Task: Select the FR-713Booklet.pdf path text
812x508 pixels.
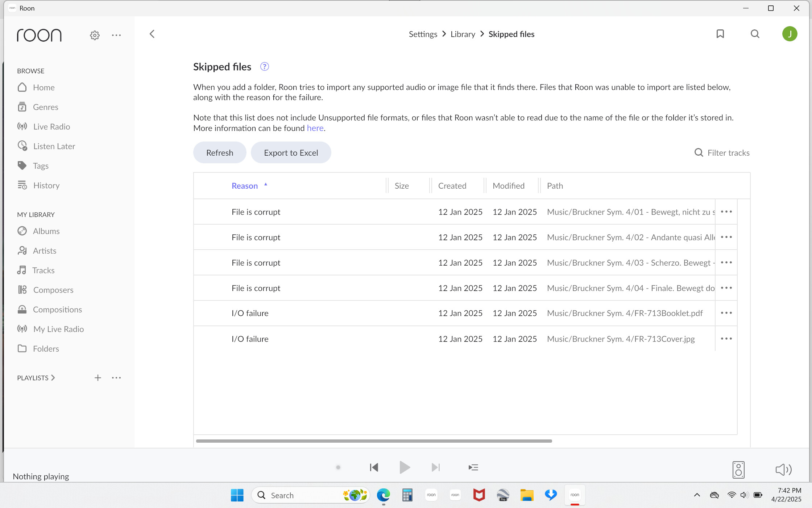Action: click(625, 313)
